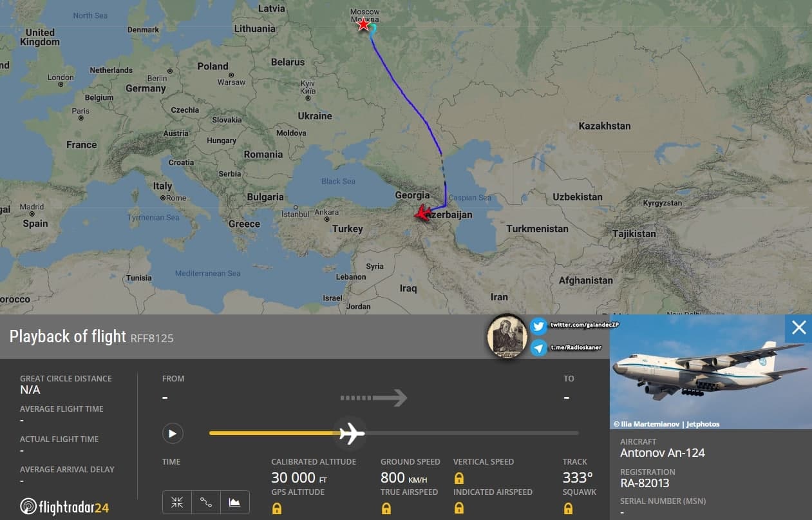The image size is (812, 520).
Task: Click the lock icon under Vertical Speed
Action: [459, 478]
